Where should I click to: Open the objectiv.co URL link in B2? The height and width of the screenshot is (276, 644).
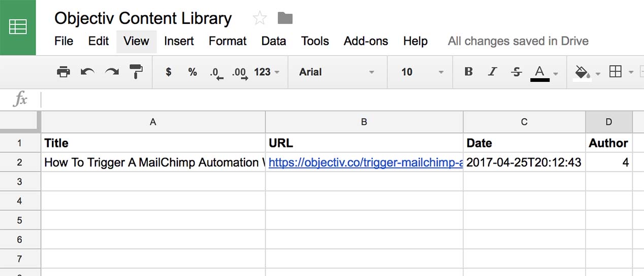tap(366, 163)
